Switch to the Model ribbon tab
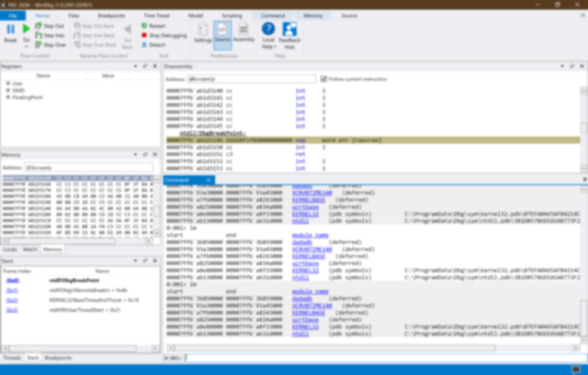Image resolution: width=588 pixels, height=375 pixels. click(x=196, y=16)
